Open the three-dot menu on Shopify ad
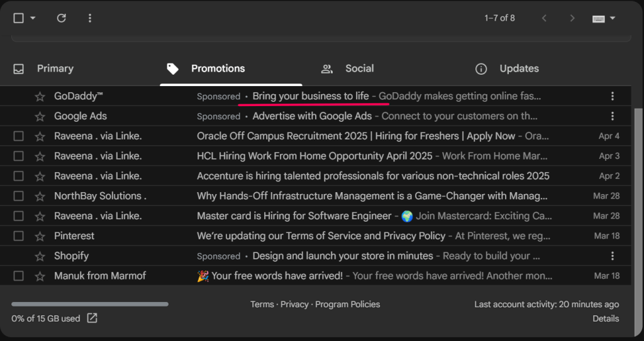The width and height of the screenshot is (644, 341). (x=613, y=256)
